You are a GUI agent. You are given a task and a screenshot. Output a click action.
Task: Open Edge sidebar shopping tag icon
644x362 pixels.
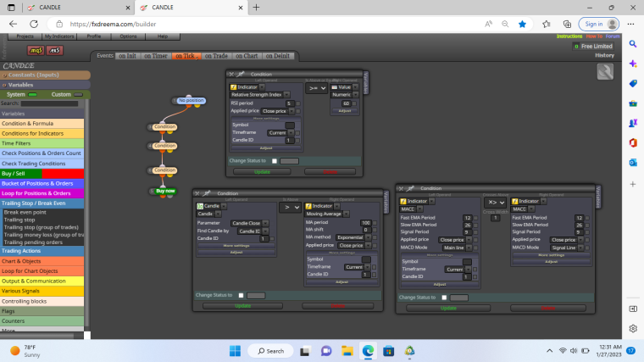click(633, 83)
